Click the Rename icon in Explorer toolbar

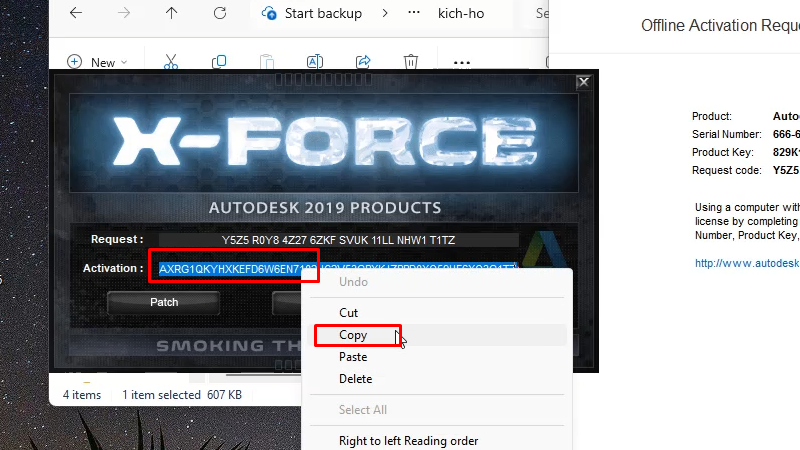click(x=314, y=62)
